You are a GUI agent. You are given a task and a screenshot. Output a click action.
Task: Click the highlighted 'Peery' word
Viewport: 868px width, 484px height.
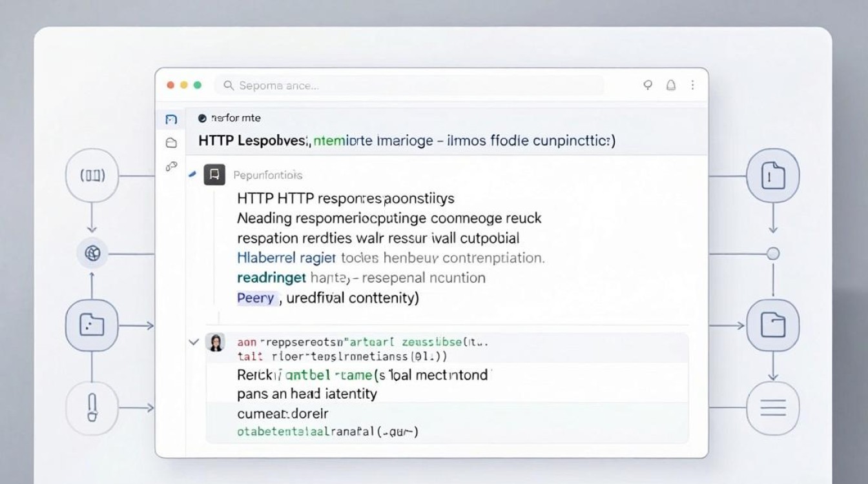coord(256,298)
